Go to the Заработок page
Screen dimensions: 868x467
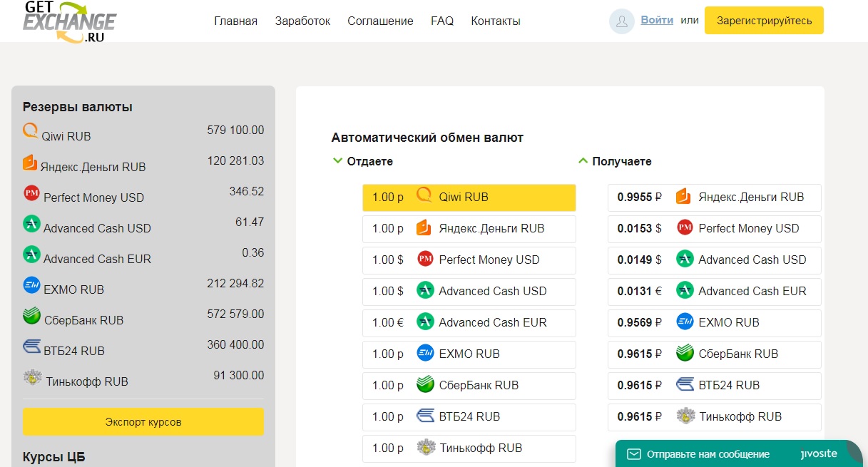302,21
